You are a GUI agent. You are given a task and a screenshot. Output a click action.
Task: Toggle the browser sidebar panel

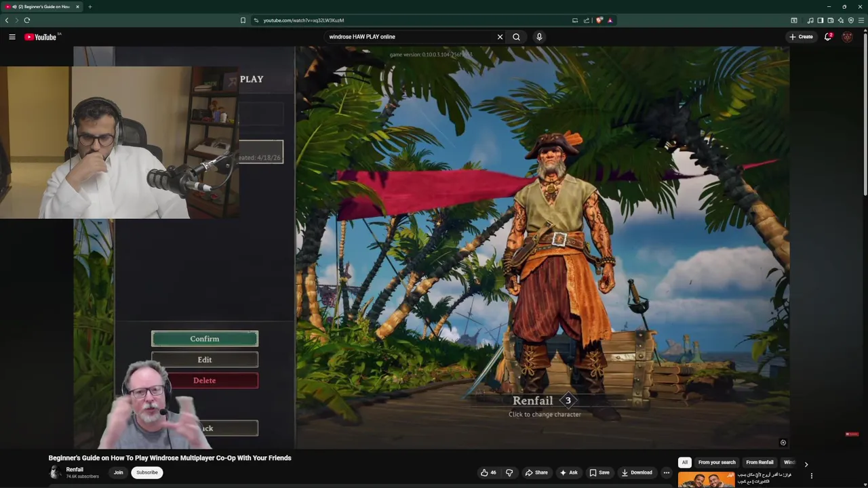point(821,20)
